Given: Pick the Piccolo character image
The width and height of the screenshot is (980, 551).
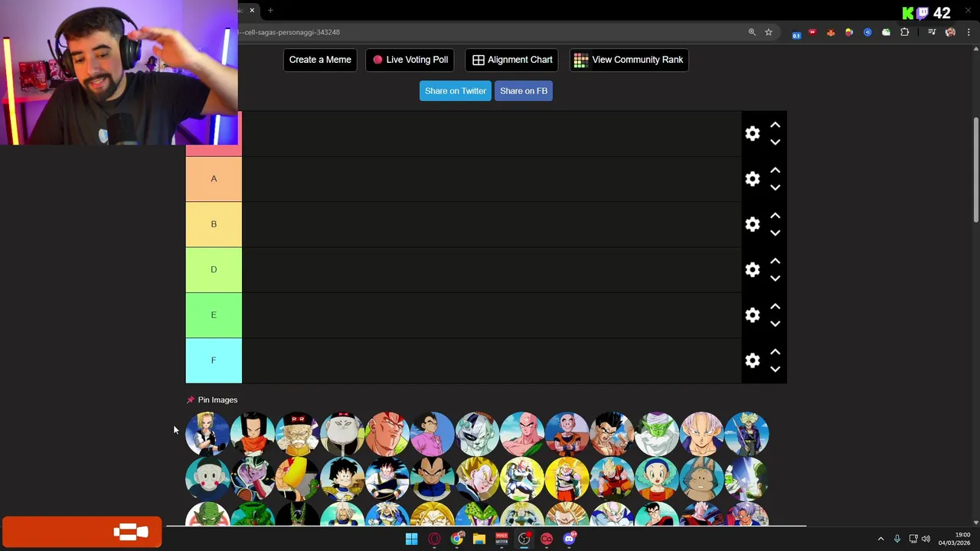Looking at the screenshot, I should (657, 433).
